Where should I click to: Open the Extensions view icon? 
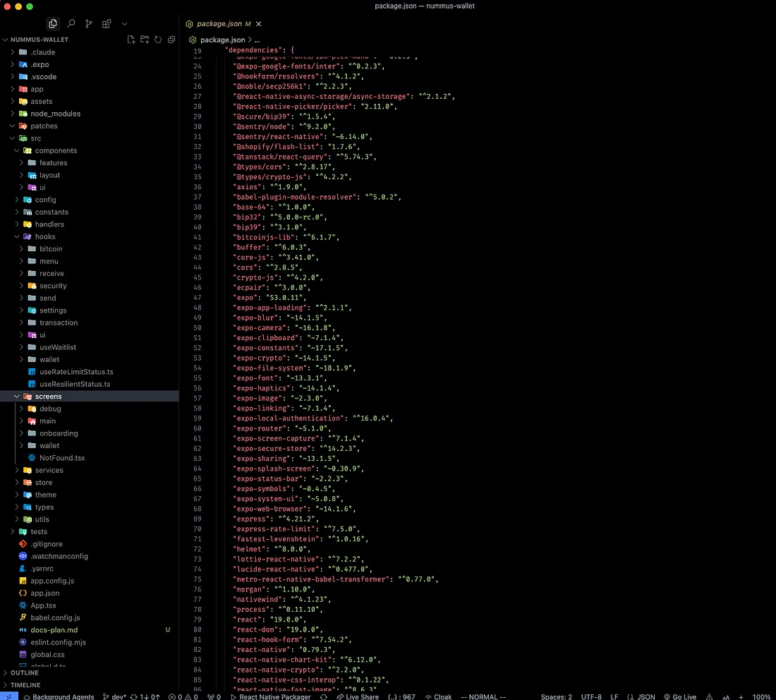[x=107, y=24]
